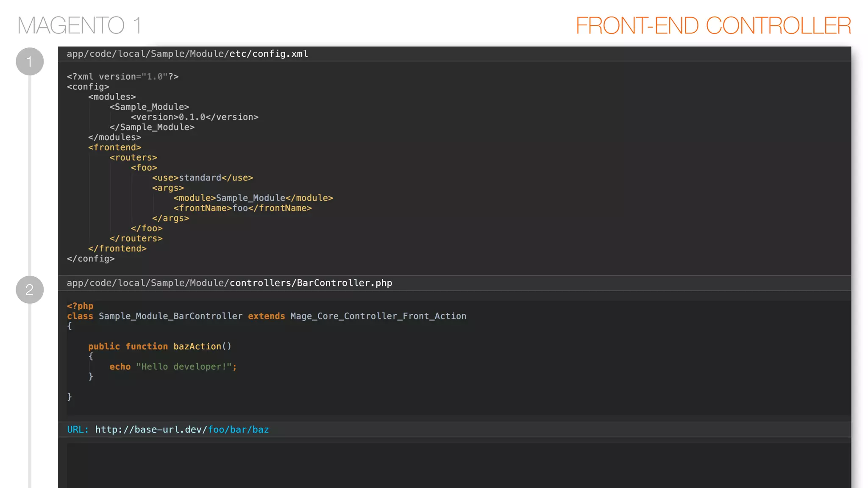Viewport: 868px width, 488px height.
Task: Click the MAGENTO 1 slide title
Action: 79,25
